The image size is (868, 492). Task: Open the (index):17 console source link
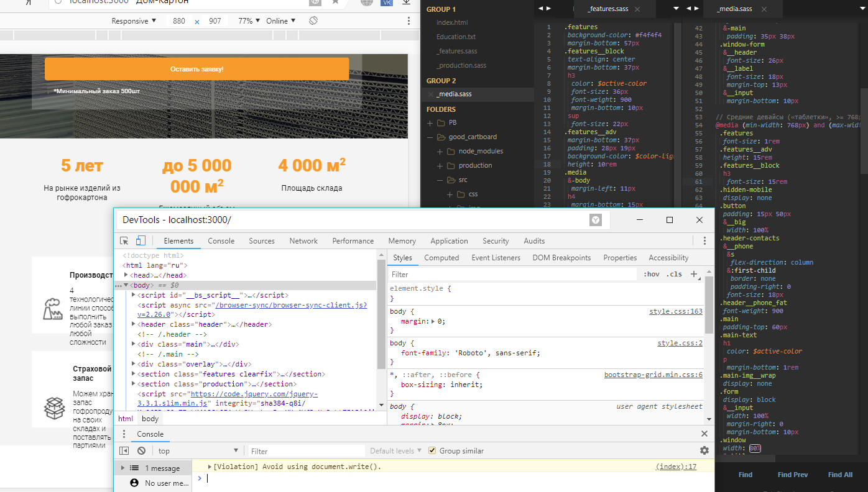[x=676, y=467]
